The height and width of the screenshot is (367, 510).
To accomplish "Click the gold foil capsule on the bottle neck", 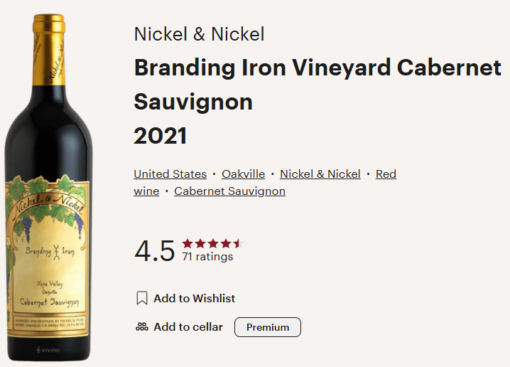I will pyautogui.click(x=49, y=50).
